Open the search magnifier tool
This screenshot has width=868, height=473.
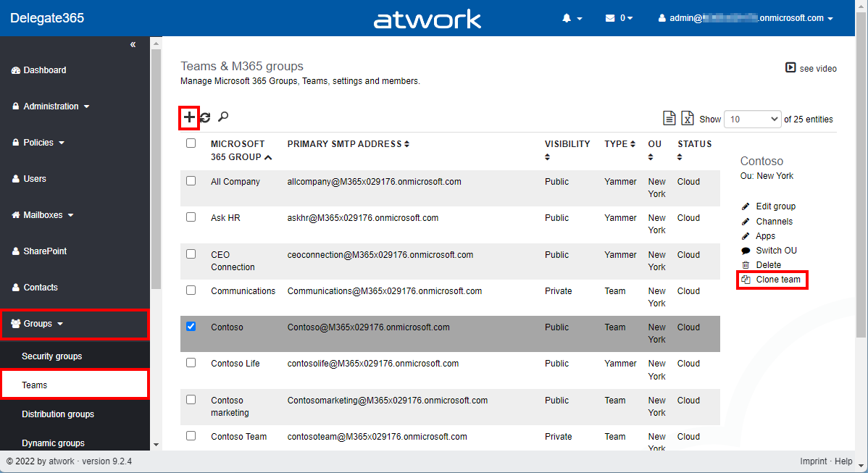223,117
